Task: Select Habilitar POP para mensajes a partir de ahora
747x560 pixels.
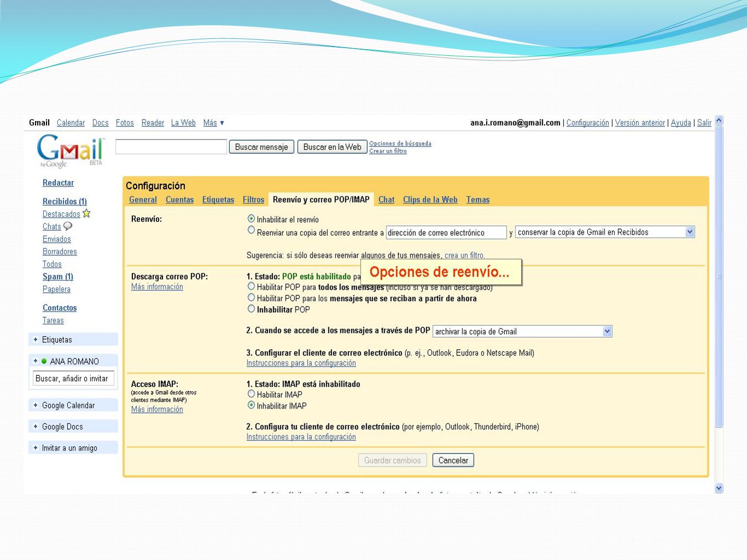Action: (251, 297)
